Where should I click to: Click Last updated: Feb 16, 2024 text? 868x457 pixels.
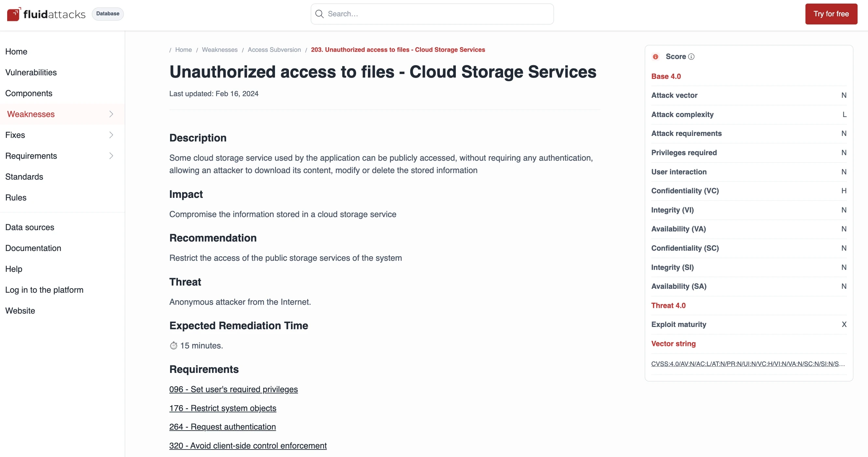(x=214, y=94)
